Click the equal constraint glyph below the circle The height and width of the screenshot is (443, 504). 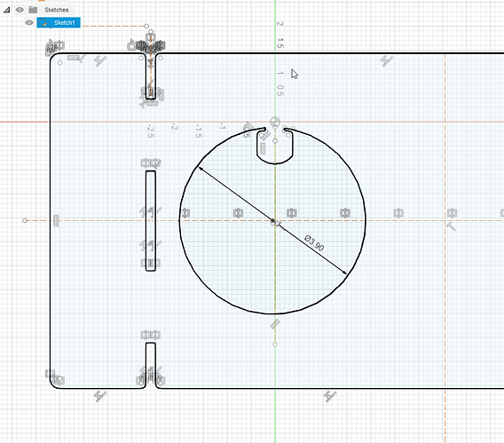click(275, 324)
